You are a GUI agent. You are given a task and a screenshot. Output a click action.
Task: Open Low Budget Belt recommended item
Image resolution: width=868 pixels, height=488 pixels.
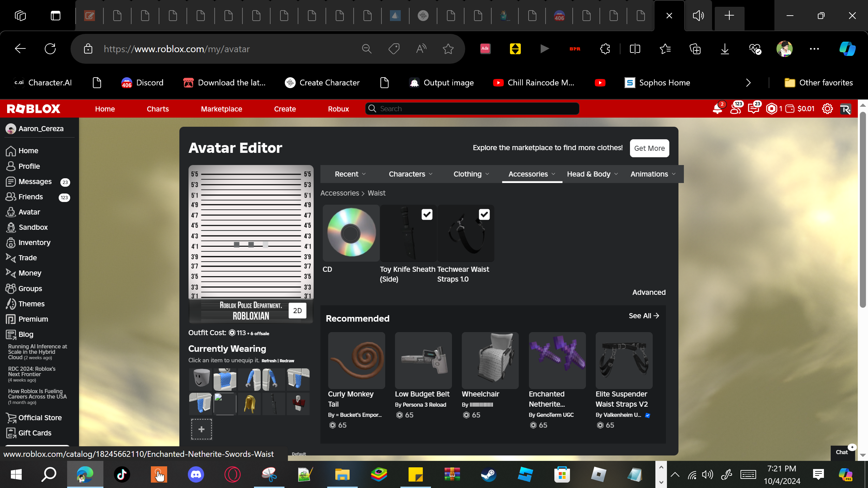click(x=423, y=361)
